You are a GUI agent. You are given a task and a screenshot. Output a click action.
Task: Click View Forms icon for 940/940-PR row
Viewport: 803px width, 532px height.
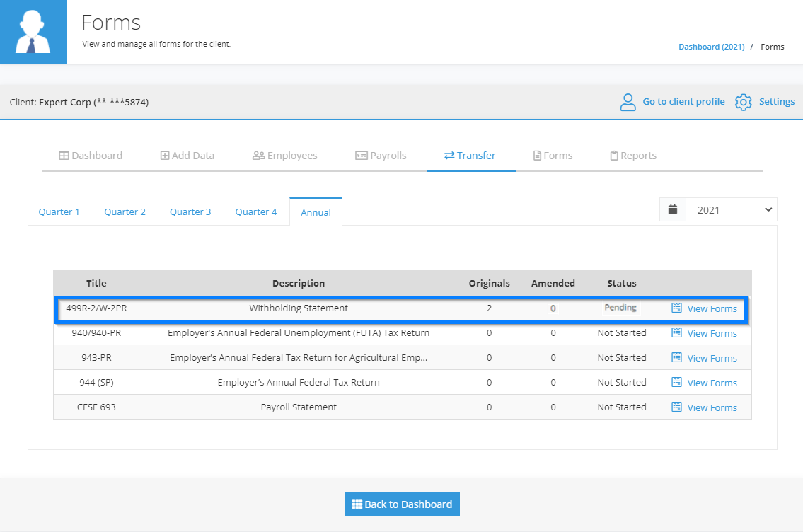pos(676,332)
